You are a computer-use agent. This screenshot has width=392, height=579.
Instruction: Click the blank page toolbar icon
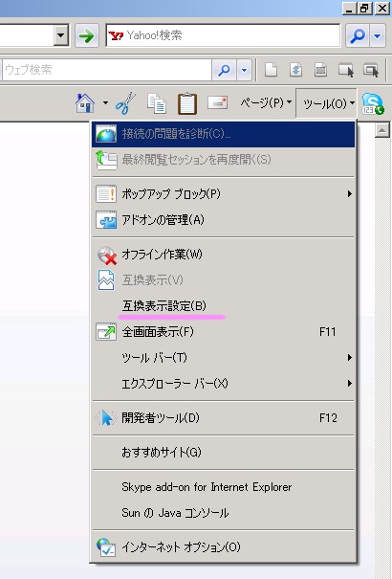click(271, 70)
